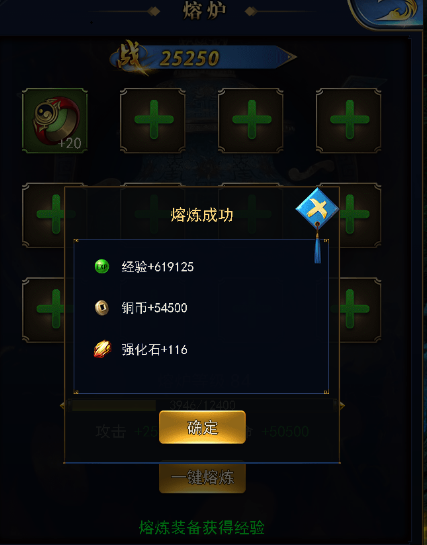Screen dimensions: 427x545
Task: Add equipment to second-row rightmost plus slot
Action: click(360, 215)
